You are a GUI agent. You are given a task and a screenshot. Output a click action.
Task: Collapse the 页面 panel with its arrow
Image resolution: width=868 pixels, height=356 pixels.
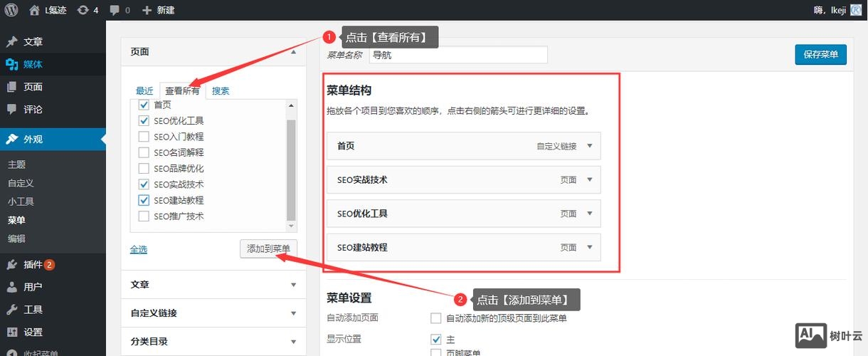(293, 52)
